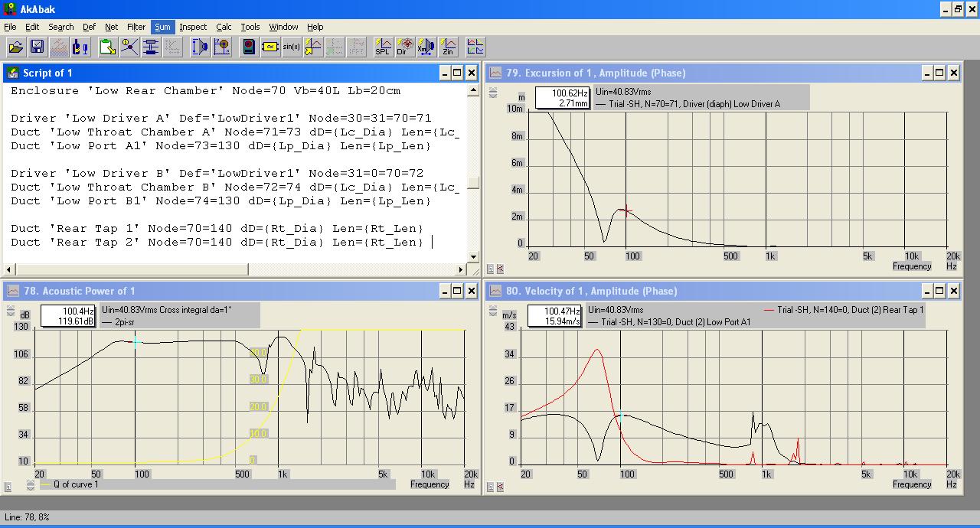Click the up/down curve selector in Acoustic Power graph
Screen dimensions: 980x528
(11, 311)
